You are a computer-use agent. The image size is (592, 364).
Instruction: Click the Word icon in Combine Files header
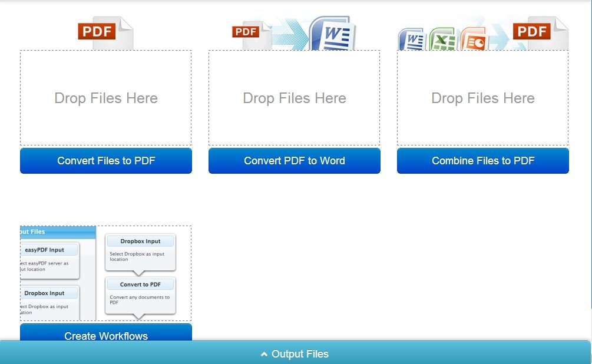click(412, 39)
